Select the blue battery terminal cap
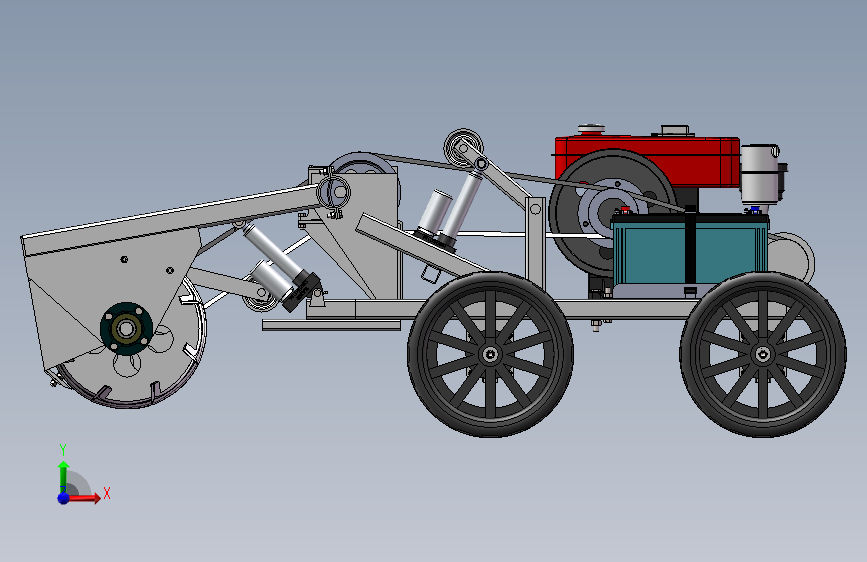Viewport: 867px width, 562px height. pos(754,210)
